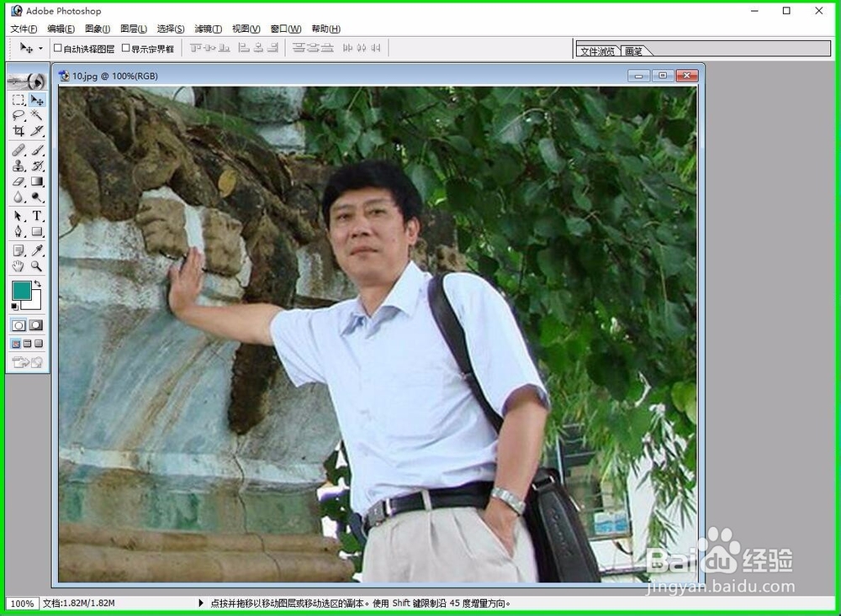The width and height of the screenshot is (841, 616).
Task: Open the 图象(I) menu
Action: point(97,29)
